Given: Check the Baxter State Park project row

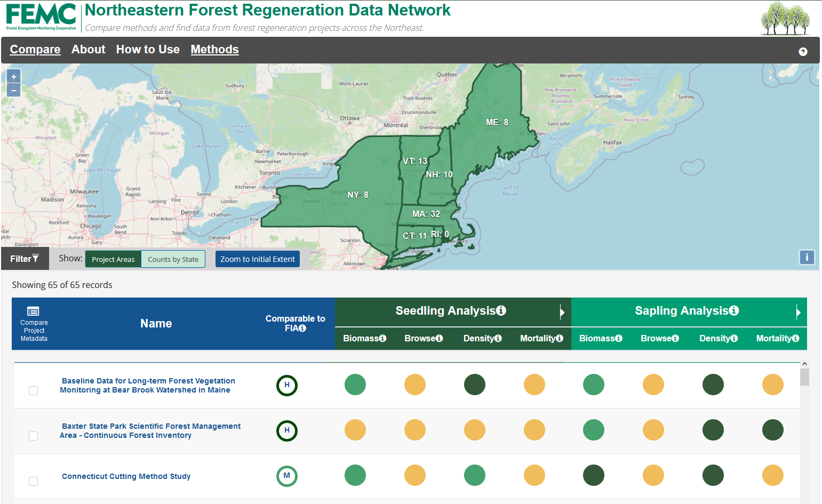Looking at the screenshot, I should tap(33, 436).
